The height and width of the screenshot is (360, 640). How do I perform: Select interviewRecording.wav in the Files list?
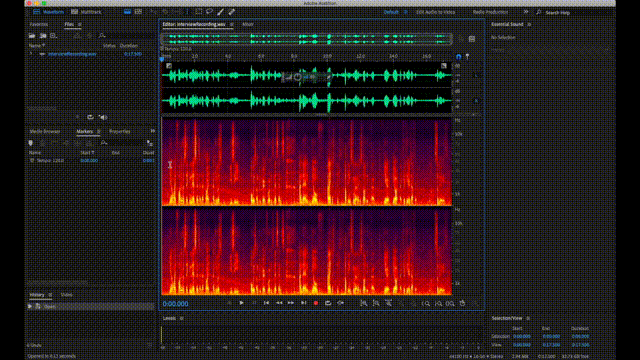72,54
